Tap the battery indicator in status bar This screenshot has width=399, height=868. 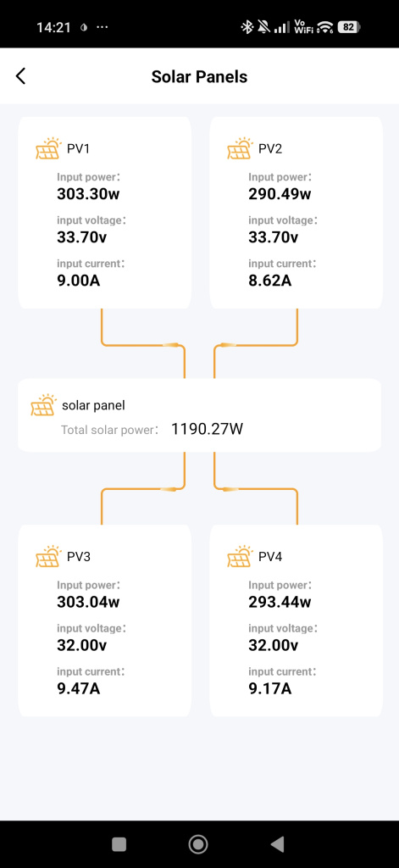[x=349, y=26]
